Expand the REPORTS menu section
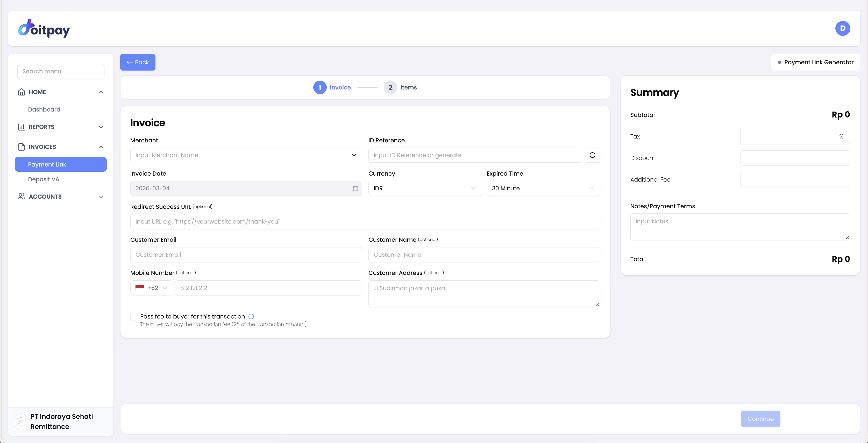This screenshot has height=443, width=868. point(101,127)
